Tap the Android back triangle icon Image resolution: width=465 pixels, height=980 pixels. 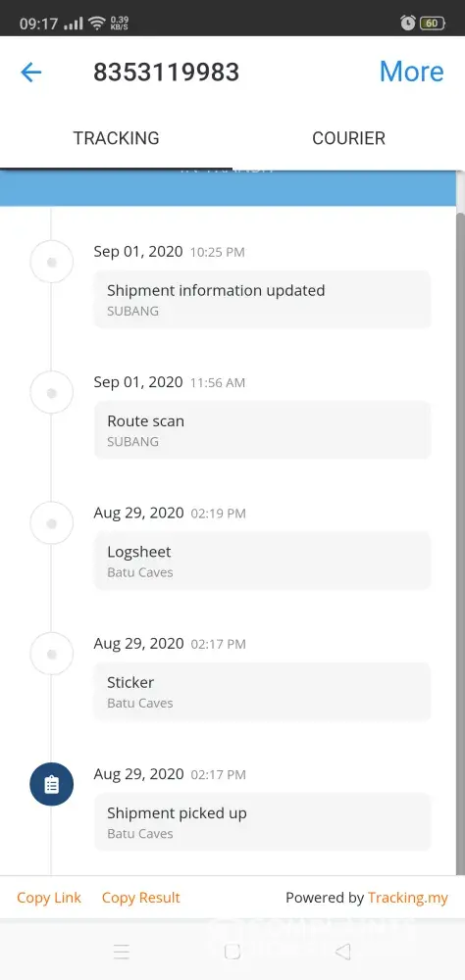pos(342,952)
